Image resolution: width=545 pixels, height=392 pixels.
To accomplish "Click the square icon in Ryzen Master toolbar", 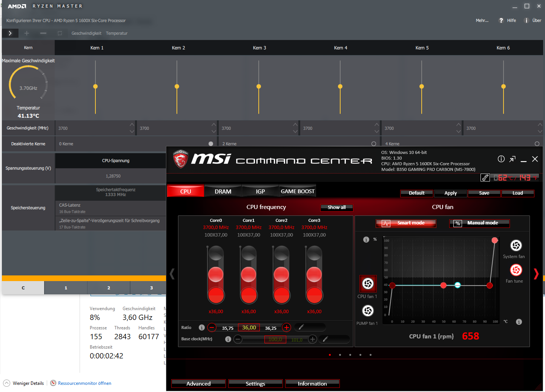I will (x=60, y=33).
